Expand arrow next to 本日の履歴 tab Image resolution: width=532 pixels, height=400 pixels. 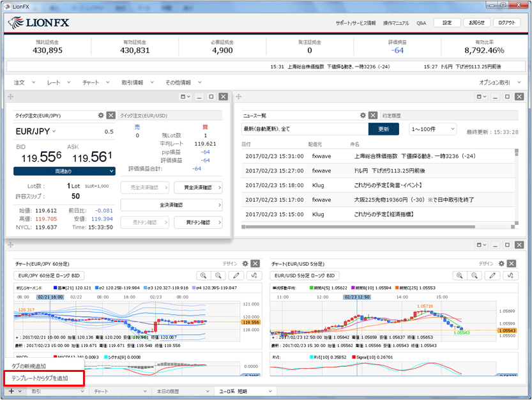tap(208, 392)
